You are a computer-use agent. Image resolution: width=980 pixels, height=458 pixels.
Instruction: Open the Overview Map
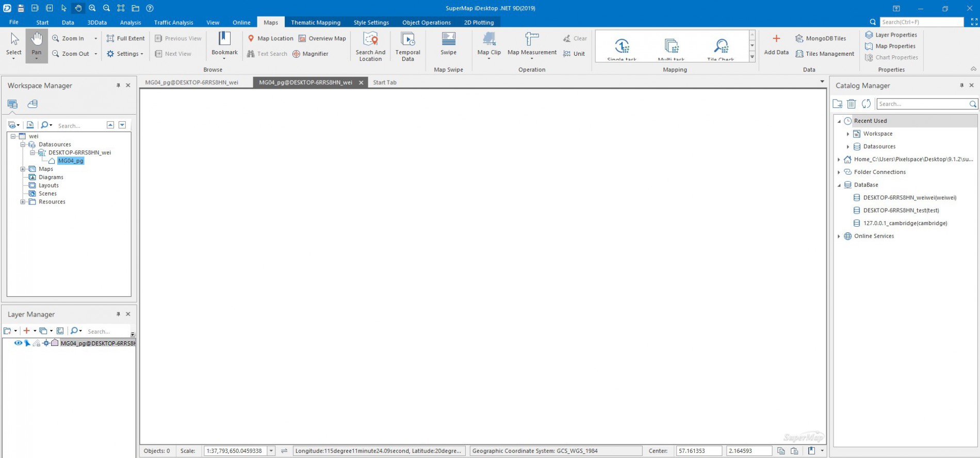[322, 38]
